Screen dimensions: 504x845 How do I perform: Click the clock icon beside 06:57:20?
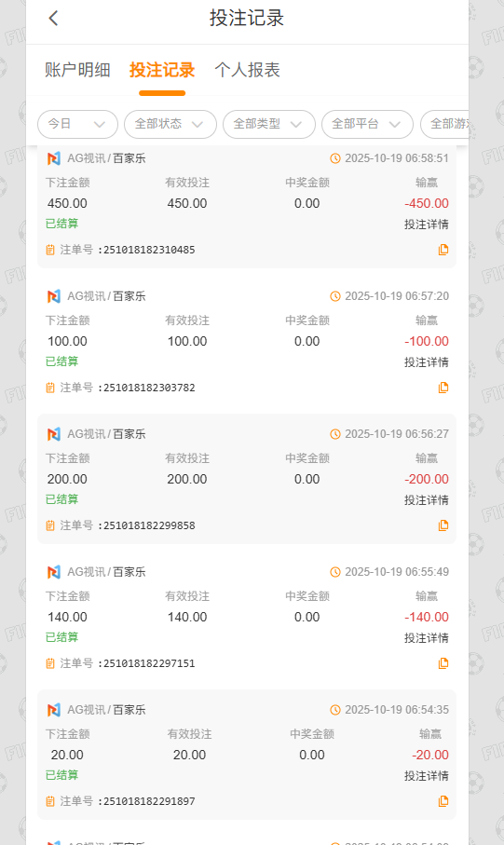pos(335,296)
